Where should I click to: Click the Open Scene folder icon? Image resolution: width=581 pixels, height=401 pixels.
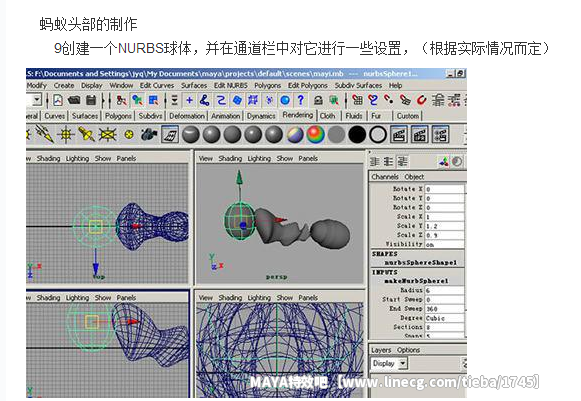(74, 100)
